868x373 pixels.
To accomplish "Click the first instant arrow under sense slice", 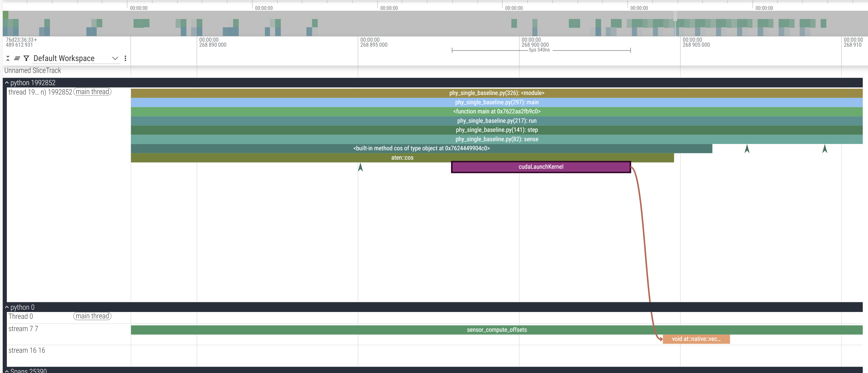I will click(x=747, y=149).
